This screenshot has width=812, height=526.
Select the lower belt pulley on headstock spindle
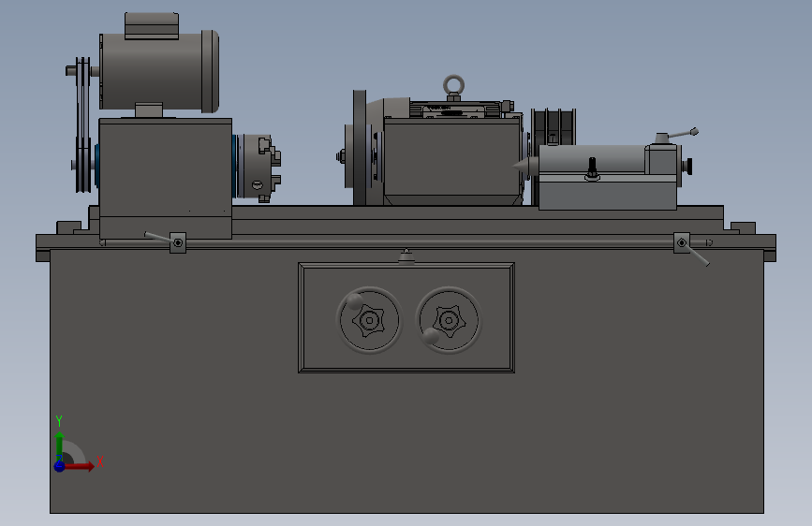tap(82, 165)
